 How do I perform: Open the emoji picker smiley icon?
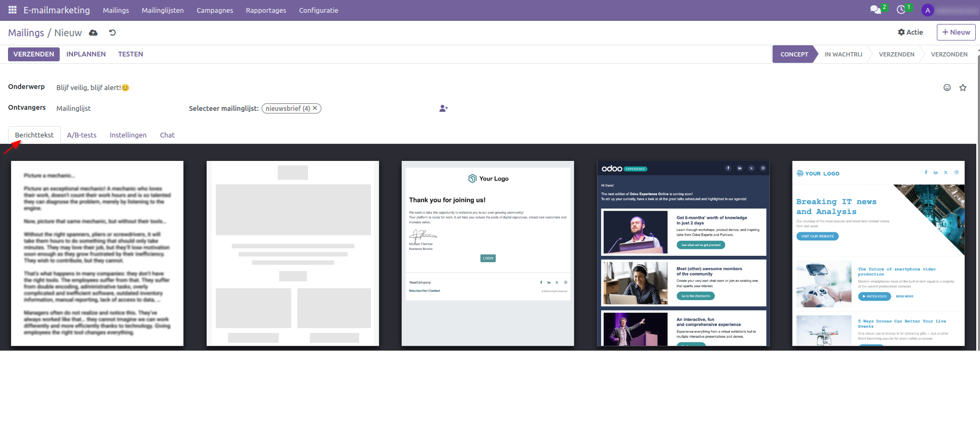[947, 87]
